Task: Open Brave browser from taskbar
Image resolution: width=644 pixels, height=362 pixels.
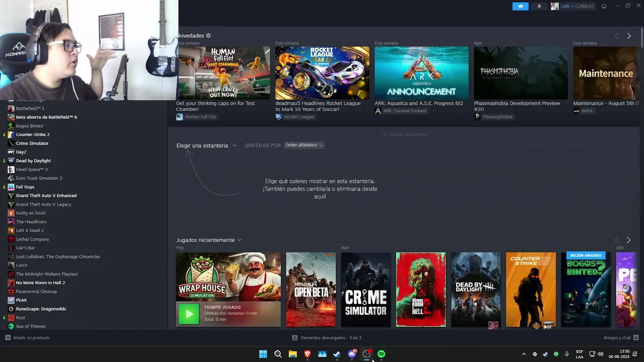Action: pyautogui.click(x=307, y=354)
